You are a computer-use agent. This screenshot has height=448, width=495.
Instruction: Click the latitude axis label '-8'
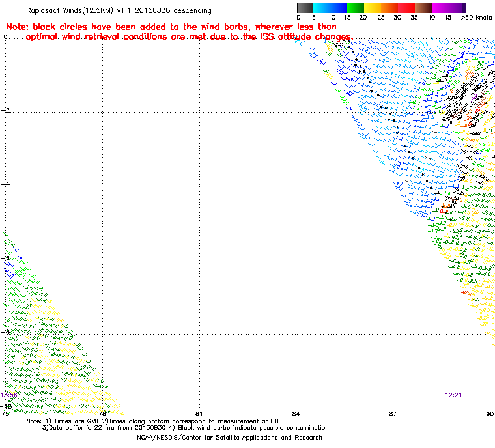tap(5, 332)
